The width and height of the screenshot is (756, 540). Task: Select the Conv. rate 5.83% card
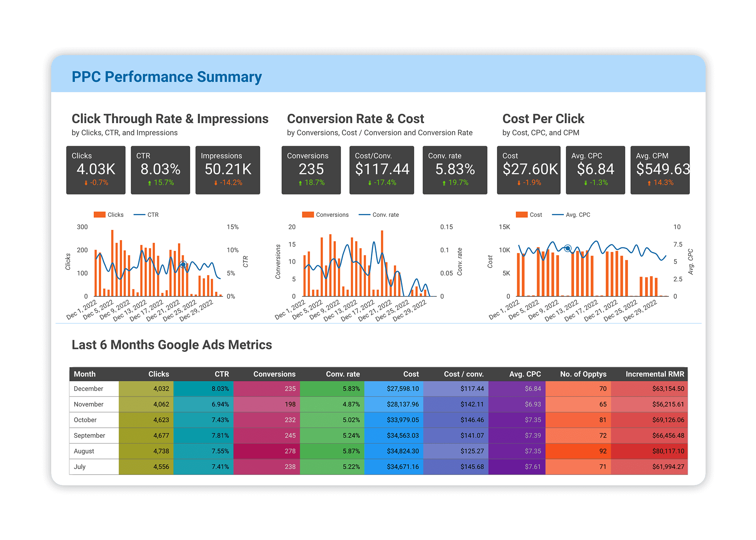point(454,170)
